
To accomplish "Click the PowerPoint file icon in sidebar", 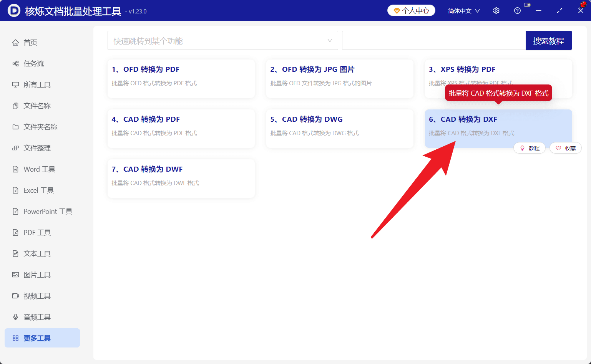I will 15,211.
